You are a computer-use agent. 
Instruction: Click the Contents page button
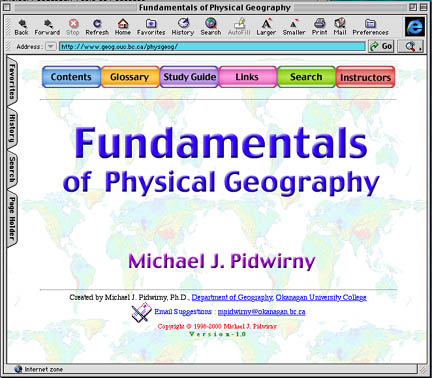coord(71,77)
